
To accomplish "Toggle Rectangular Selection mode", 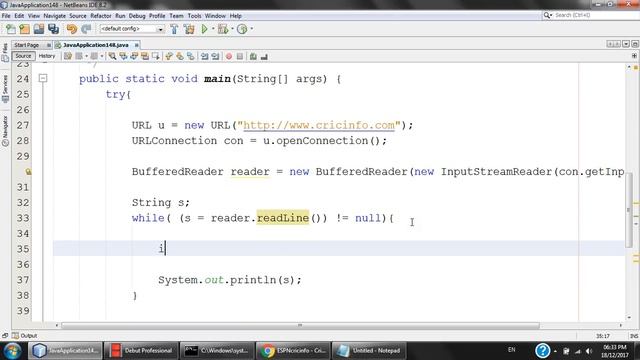I will pos(156,56).
